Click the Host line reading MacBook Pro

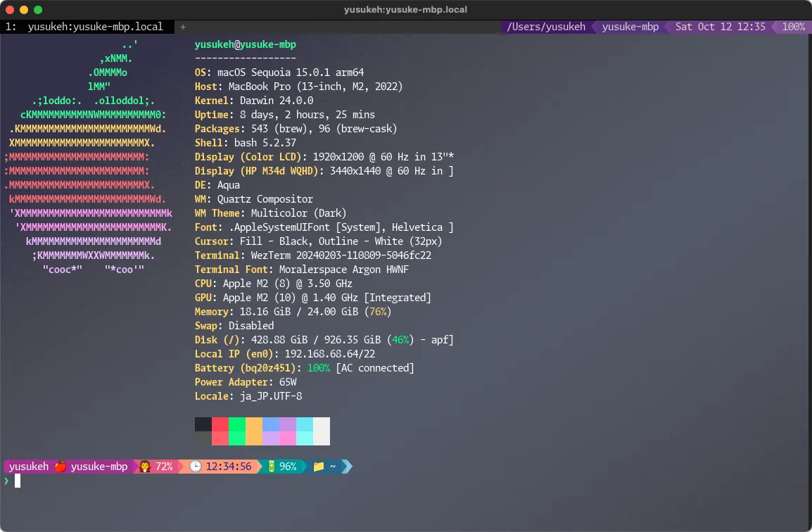pos(299,87)
